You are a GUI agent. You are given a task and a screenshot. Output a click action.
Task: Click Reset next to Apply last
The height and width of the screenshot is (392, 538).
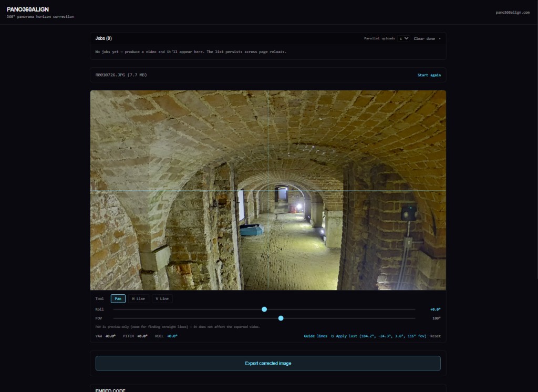click(436, 336)
